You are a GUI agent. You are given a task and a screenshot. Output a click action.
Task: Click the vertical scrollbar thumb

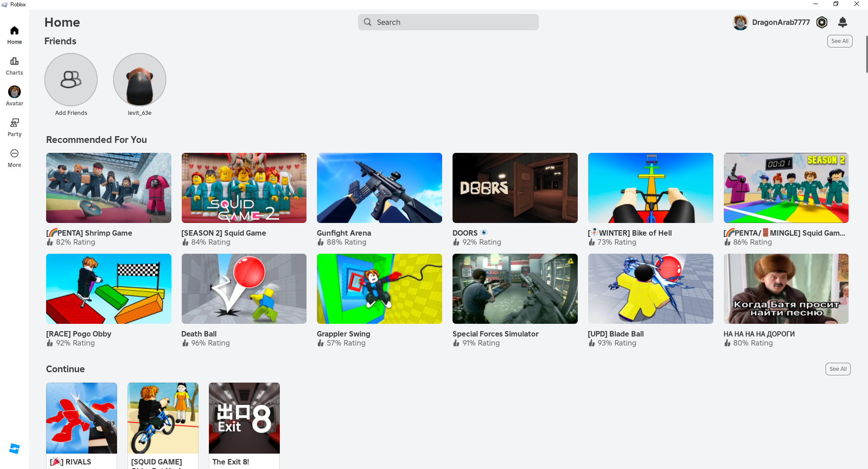pyautogui.click(x=866, y=54)
